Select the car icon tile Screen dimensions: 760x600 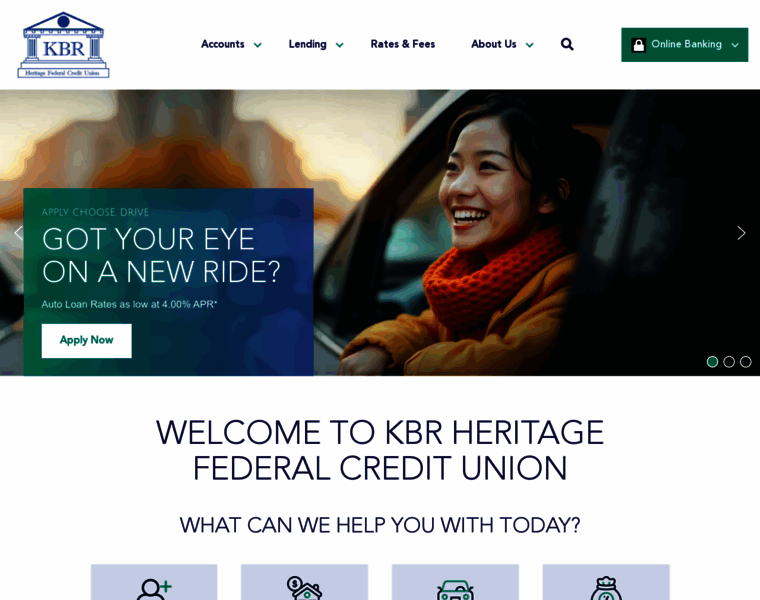pos(455,582)
